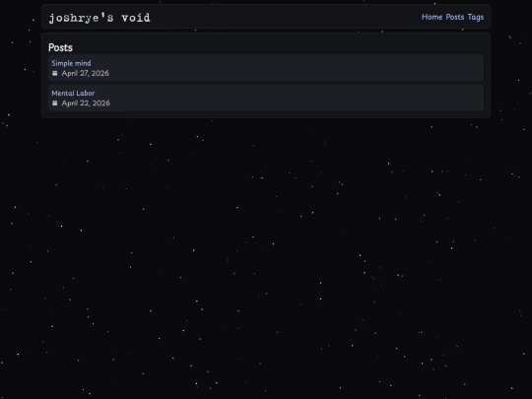Select the April 22, 2026 date text
532x399 pixels.
tap(86, 103)
